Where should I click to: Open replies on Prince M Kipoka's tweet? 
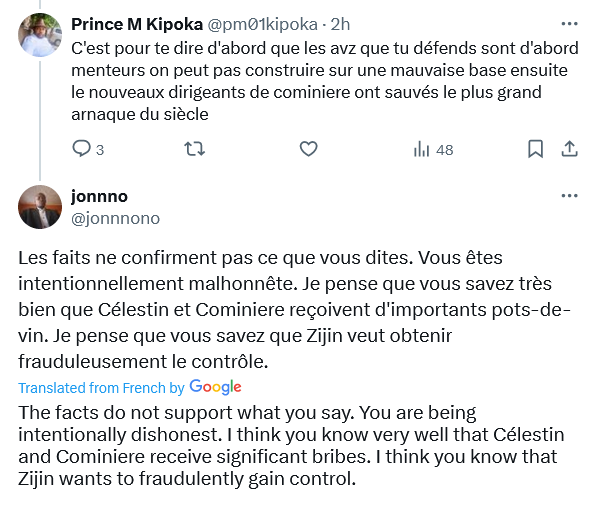click(x=88, y=149)
